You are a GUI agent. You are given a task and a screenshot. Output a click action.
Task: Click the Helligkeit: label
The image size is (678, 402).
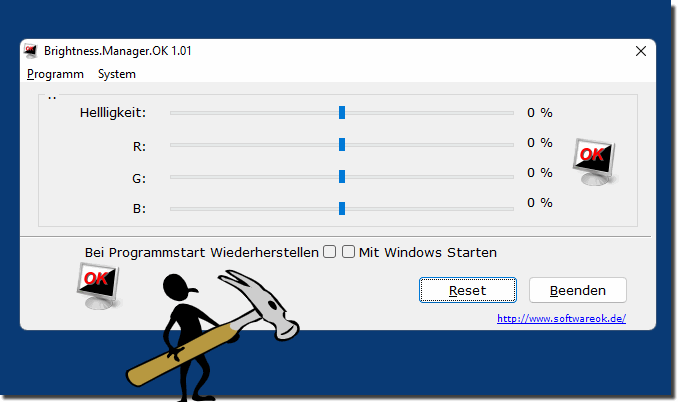113,113
